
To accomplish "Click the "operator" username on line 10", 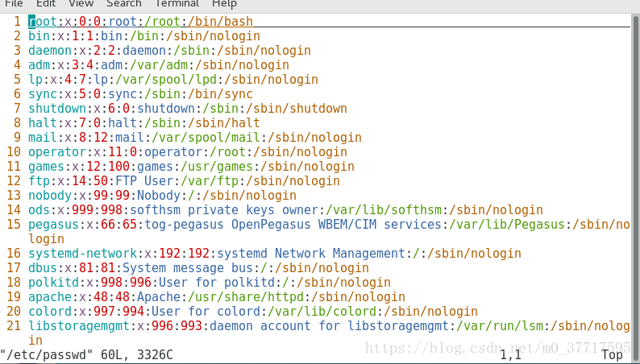I will point(57,152).
